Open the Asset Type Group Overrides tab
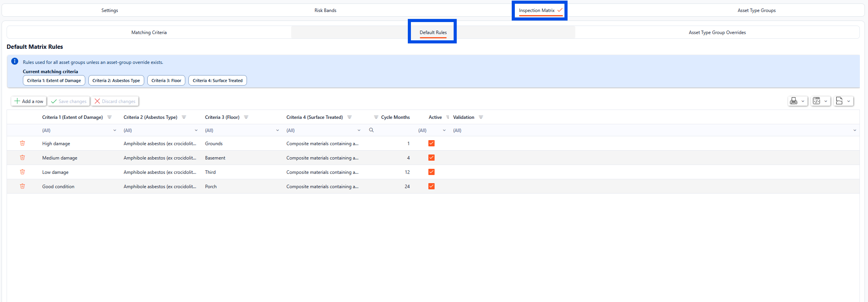This screenshot has height=302, width=868. [x=717, y=33]
